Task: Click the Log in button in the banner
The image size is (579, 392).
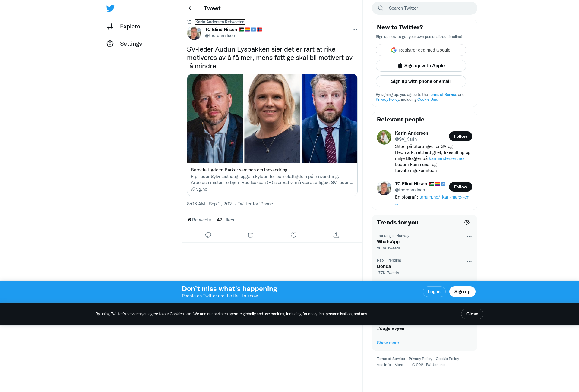Action: 434,292
